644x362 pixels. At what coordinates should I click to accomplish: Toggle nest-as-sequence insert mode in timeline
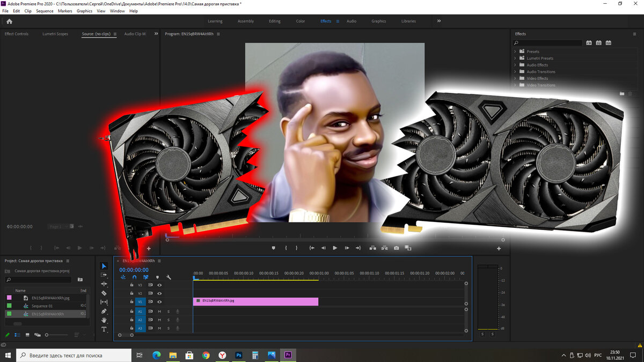[x=123, y=277]
